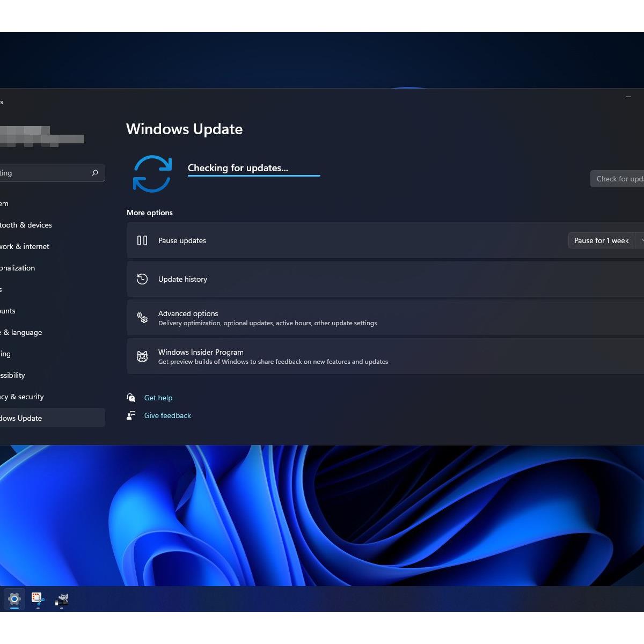Open the Windows Insider Program row

click(376, 356)
